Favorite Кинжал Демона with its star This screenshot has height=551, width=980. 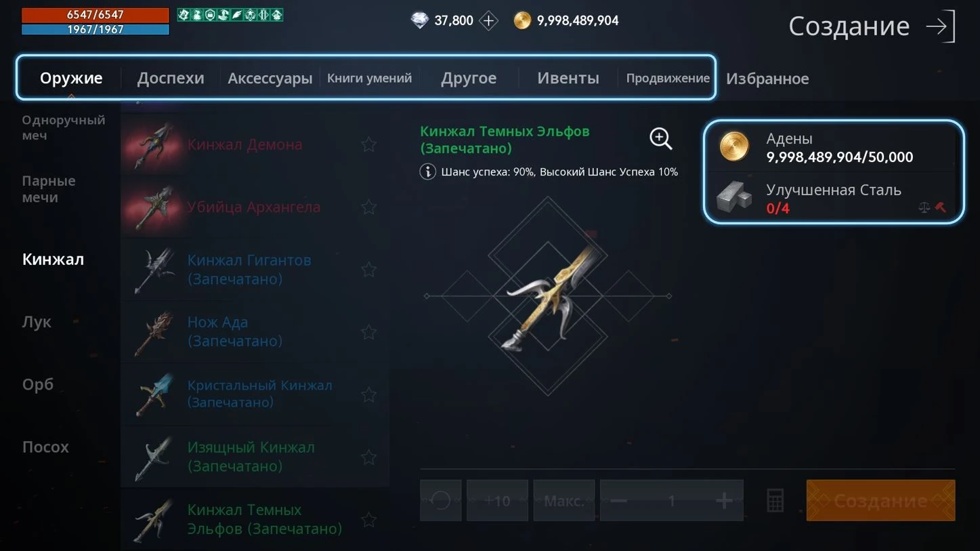pos(368,144)
